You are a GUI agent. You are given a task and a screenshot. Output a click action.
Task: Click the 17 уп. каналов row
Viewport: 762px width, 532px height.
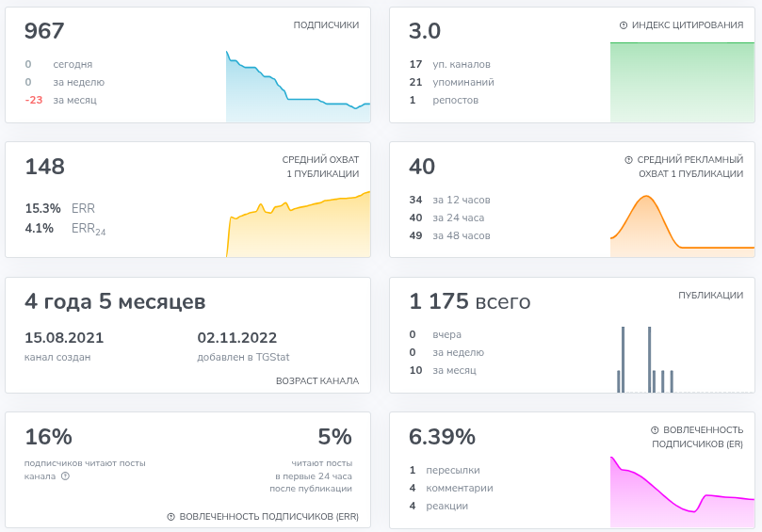(449, 64)
